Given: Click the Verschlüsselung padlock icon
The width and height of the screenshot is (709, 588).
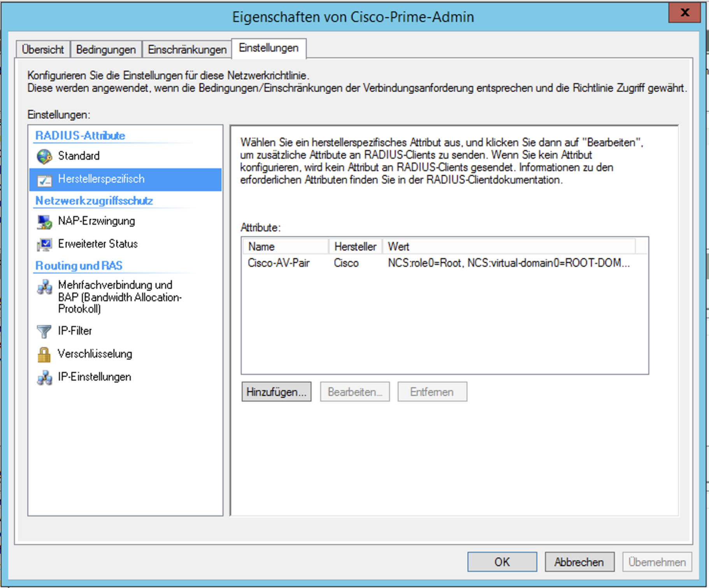Looking at the screenshot, I should [44, 354].
